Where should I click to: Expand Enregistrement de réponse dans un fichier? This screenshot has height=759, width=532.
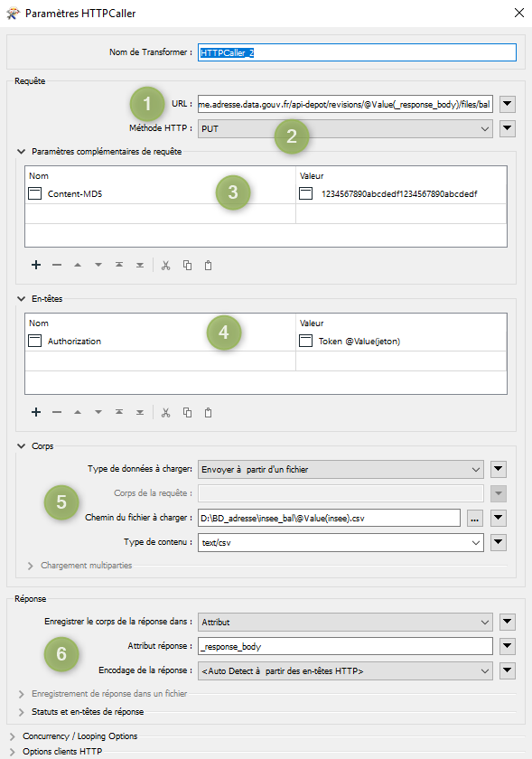tap(21, 694)
